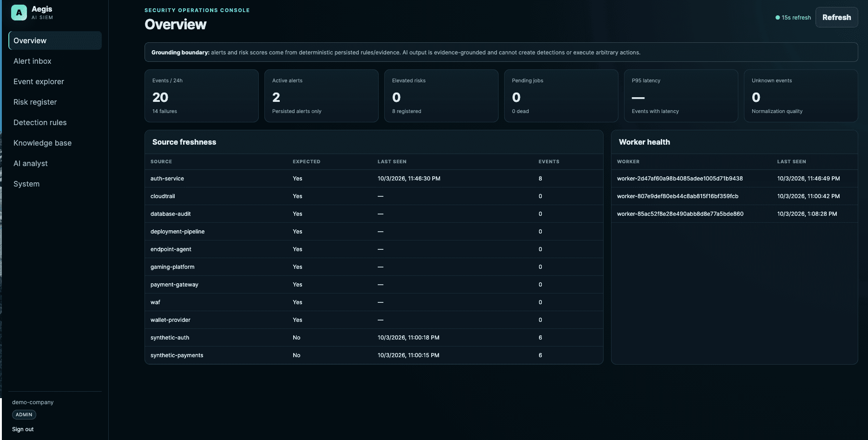Click worker-2d47af60a98b4085adee1005d71b9438 row
This screenshot has height=440, width=868.
coord(734,179)
